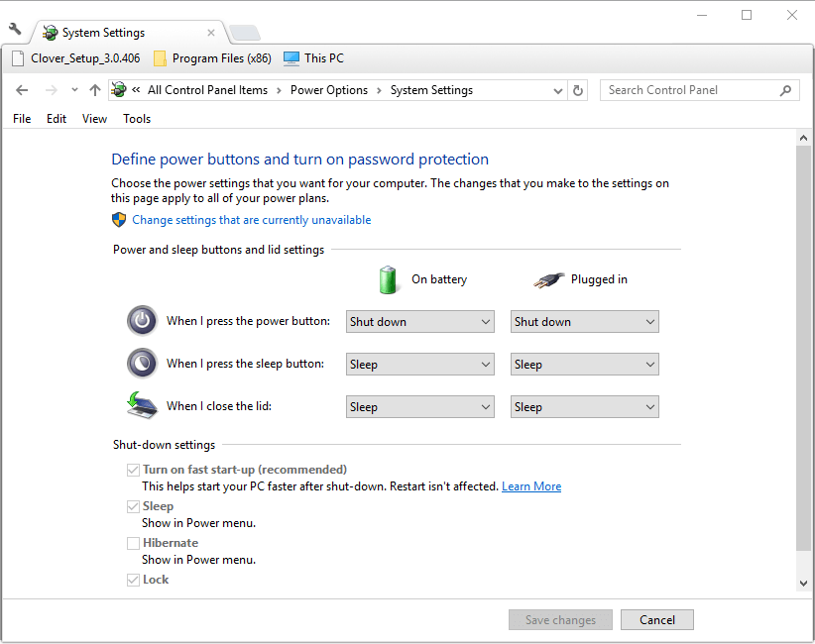
Task: Open the Clover wrench settings icon
Action: point(15,29)
